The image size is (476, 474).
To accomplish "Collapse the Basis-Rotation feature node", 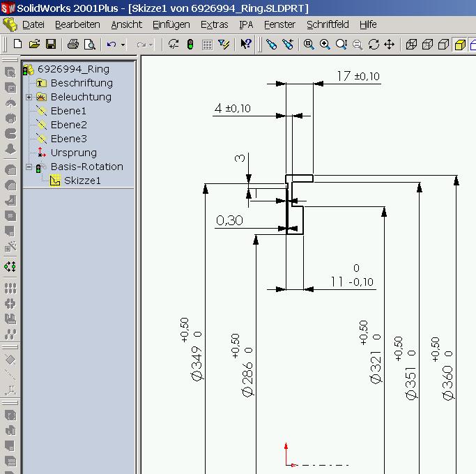I will coord(29,167).
